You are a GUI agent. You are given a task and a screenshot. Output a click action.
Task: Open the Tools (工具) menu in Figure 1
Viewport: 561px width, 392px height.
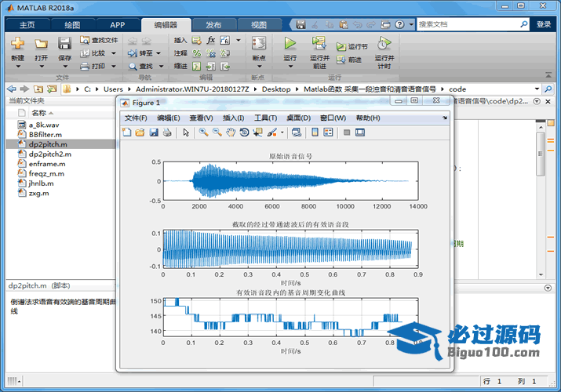(x=265, y=118)
